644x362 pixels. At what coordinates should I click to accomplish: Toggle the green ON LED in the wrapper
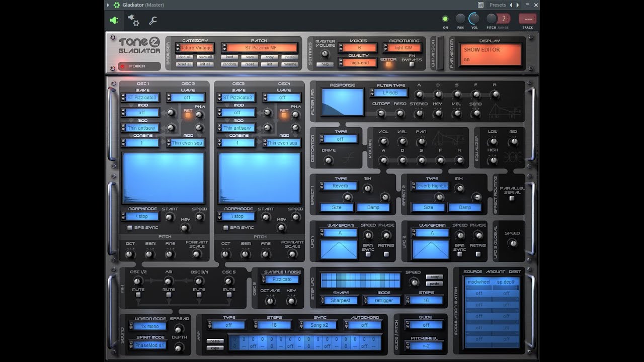[x=445, y=19]
